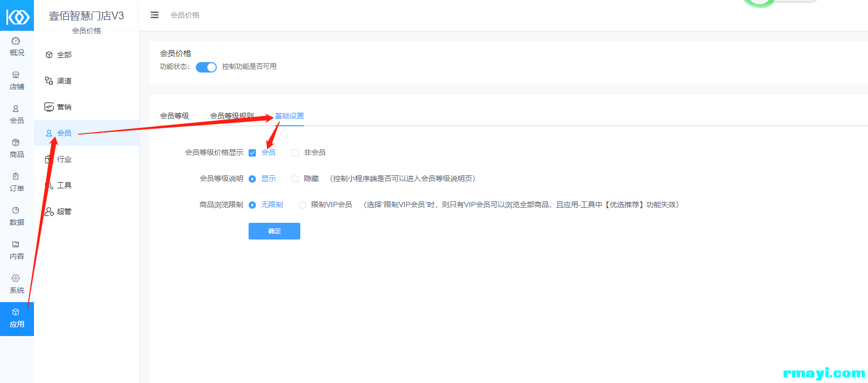Check the 非会员 price display checkbox
Viewport: 868px width, 383px height.
tap(295, 153)
